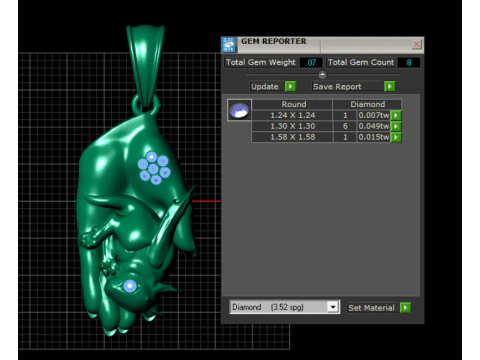The image size is (480, 360).
Task: Click the Total Gem Count label
Action: tap(361, 62)
